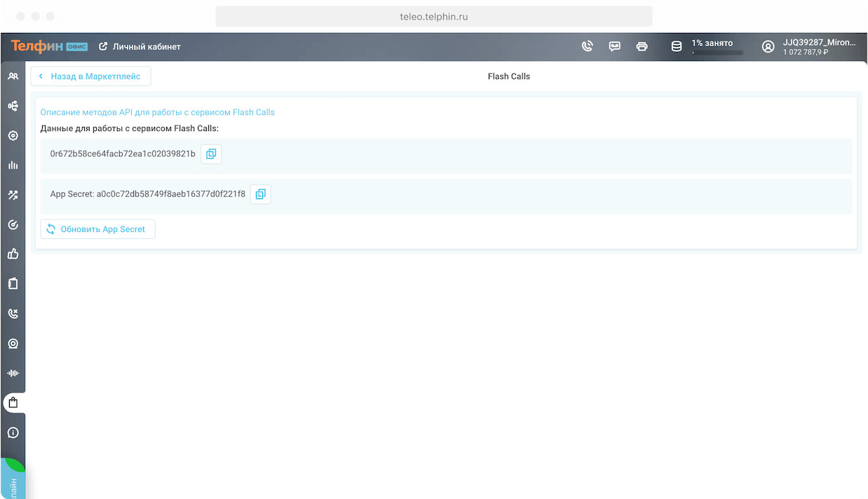
Task: Click the thumbs-up icon in sidebar
Action: pyautogui.click(x=13, y=254)
